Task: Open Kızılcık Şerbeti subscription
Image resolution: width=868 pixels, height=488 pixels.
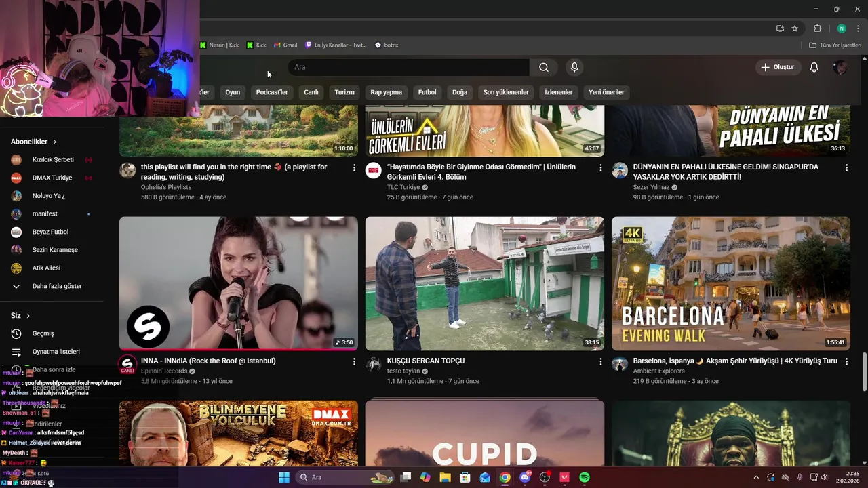Action: click(x=52, y=160)
